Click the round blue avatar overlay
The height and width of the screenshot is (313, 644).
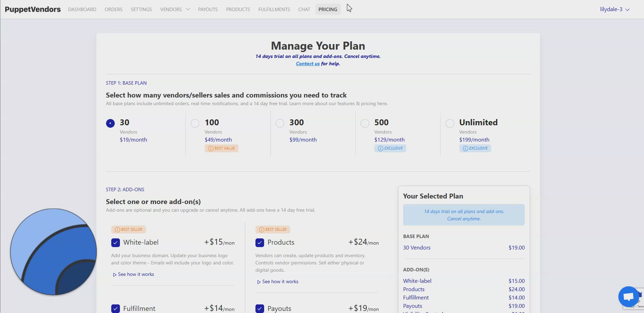53,252
